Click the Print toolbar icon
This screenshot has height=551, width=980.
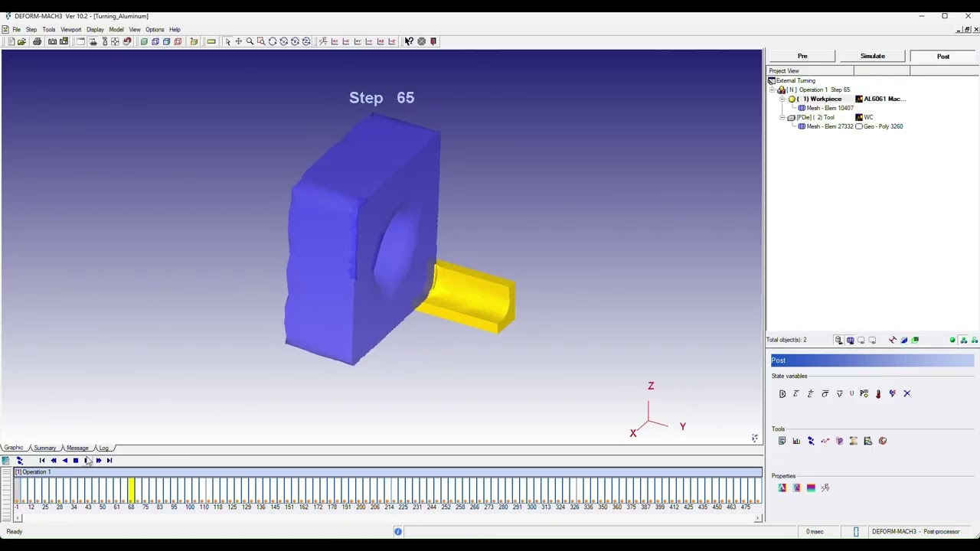[x=38, y=41]
